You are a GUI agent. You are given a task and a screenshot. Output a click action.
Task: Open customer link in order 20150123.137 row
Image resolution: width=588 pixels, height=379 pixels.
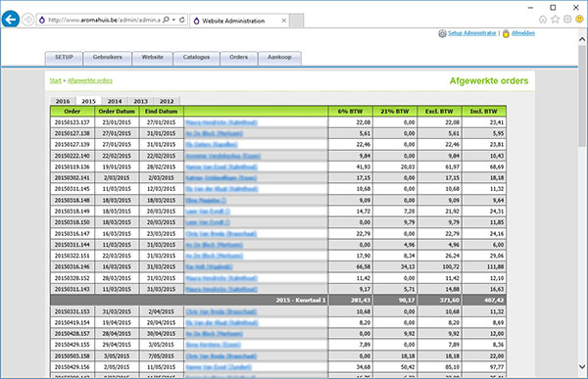point(221,122)
